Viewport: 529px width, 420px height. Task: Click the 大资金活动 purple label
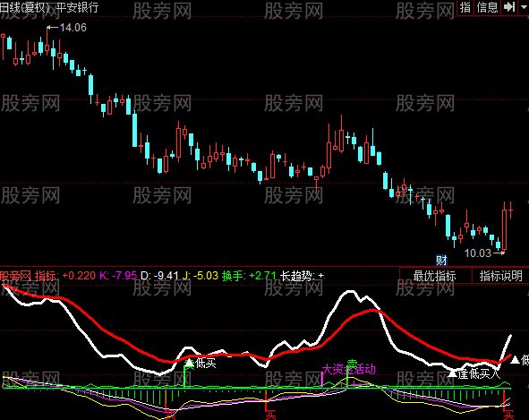coord(349,369)
